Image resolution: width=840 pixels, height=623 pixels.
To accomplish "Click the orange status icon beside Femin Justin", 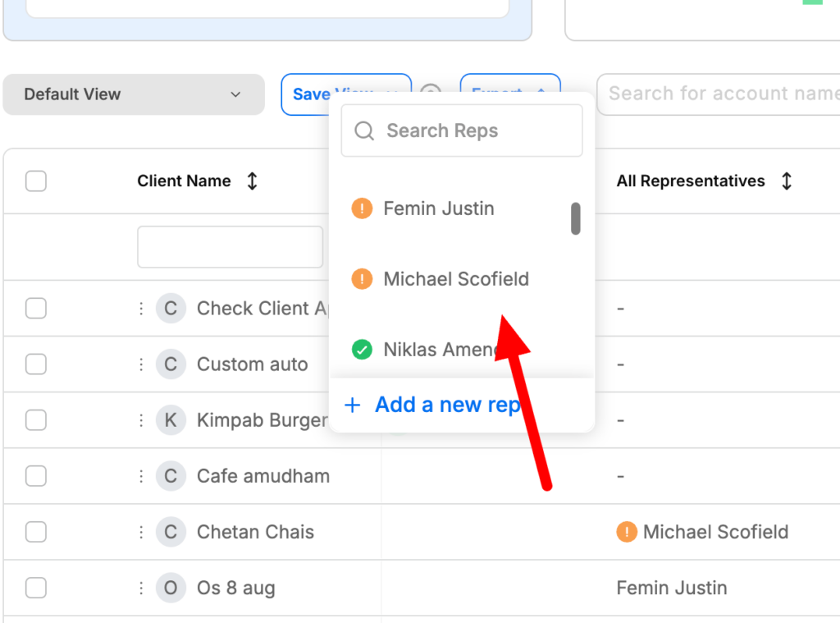I will tap(361, 208).
